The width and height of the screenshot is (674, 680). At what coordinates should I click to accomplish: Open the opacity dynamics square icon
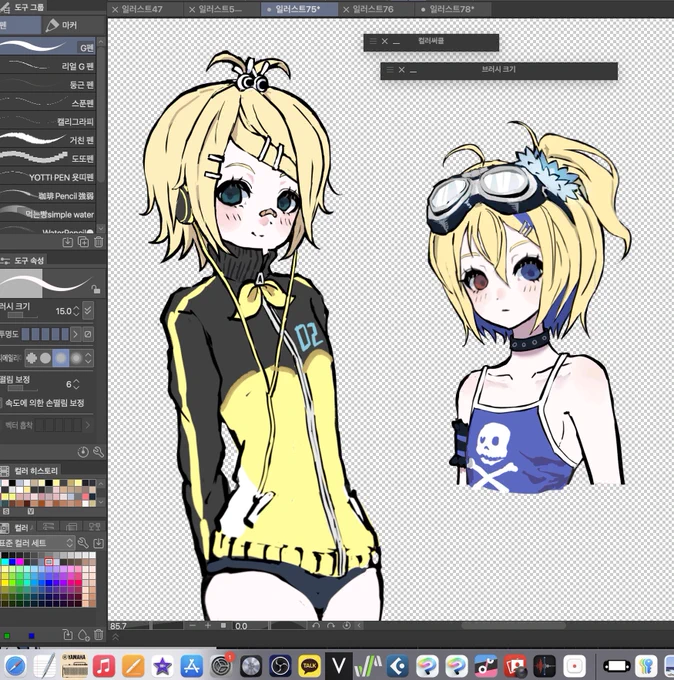(88, 334)
